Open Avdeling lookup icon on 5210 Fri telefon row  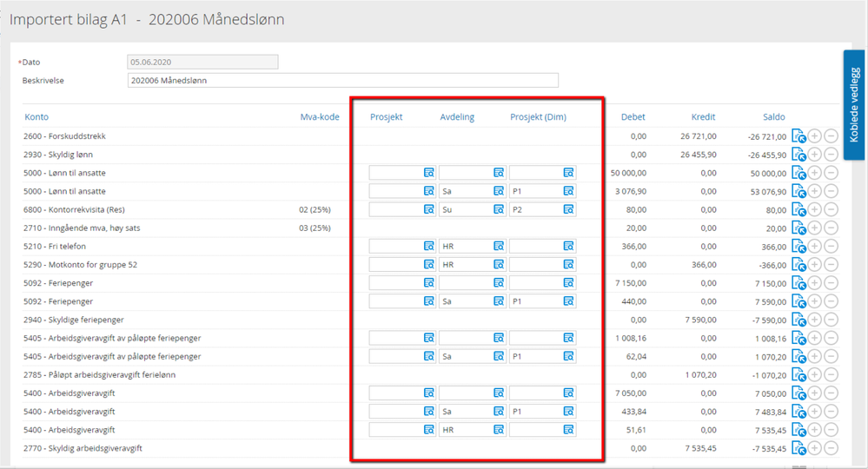[x=499, y=247]
